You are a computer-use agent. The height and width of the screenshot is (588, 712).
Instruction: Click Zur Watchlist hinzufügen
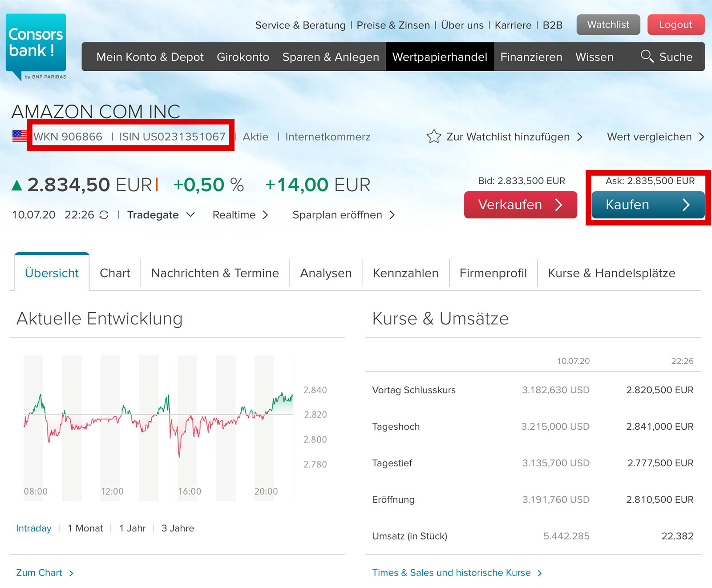[505, 137]
